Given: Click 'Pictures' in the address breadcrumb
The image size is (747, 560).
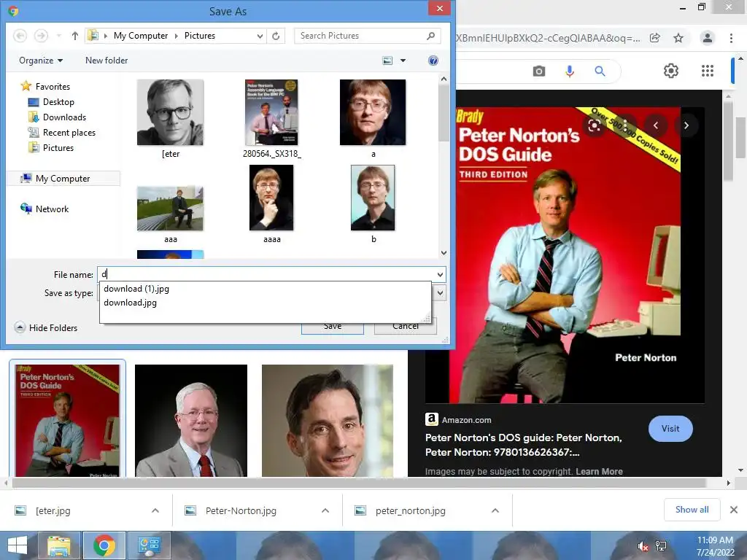Looking at the screenshot, I should point(200,36).
